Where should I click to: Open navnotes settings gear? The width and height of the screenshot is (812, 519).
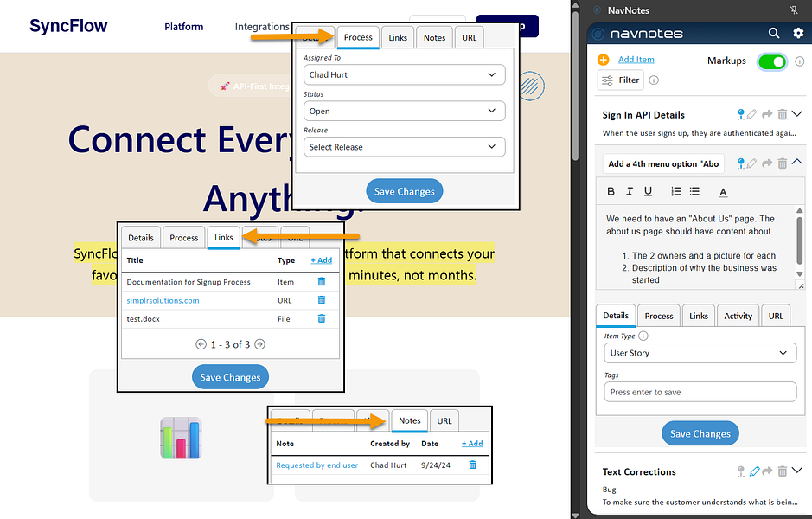click(x=798, y=33)
